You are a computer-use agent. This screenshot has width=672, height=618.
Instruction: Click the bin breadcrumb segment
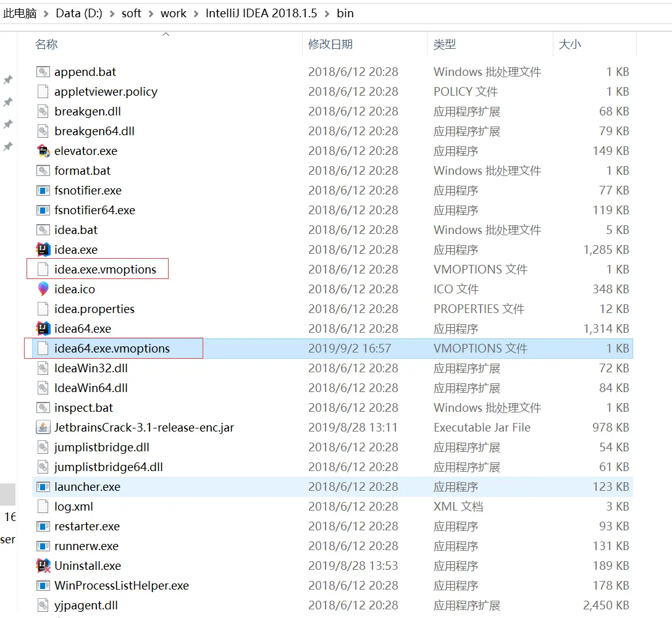tap(345, 14)
